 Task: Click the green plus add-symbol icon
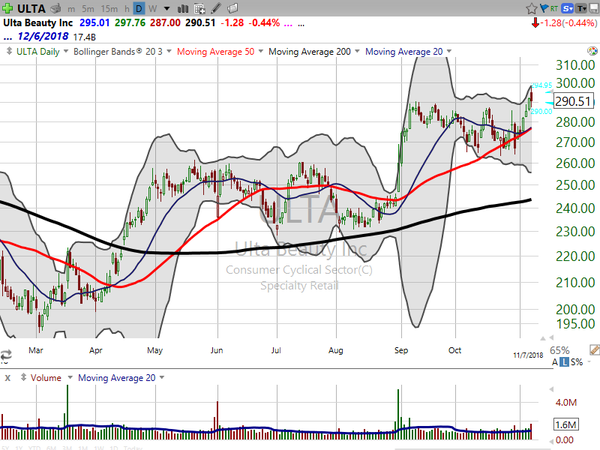pos(7,8)
